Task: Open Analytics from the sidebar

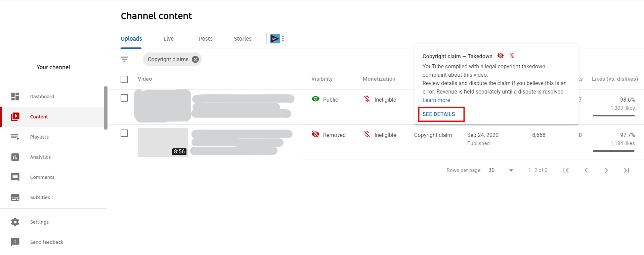Action: [40, 157]
